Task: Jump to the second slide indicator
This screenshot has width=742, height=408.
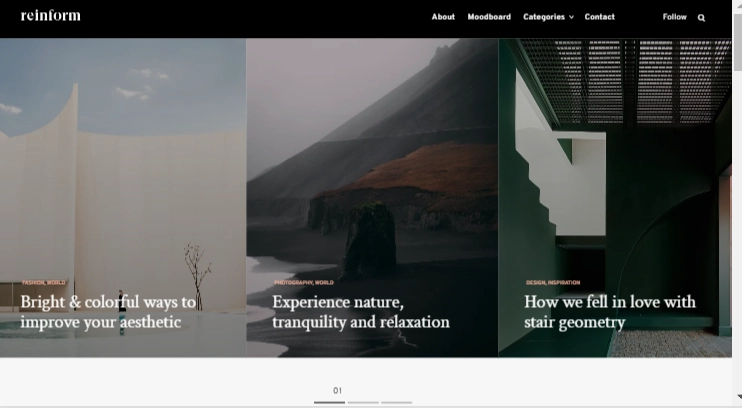Action: (363, 402)
